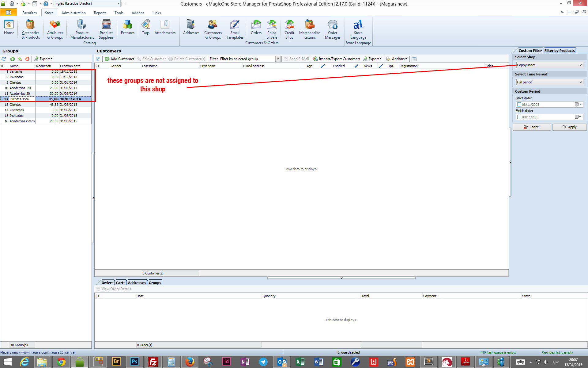
Task: Collapse the filter panel splitter arrow
Action: click(510, 162)
